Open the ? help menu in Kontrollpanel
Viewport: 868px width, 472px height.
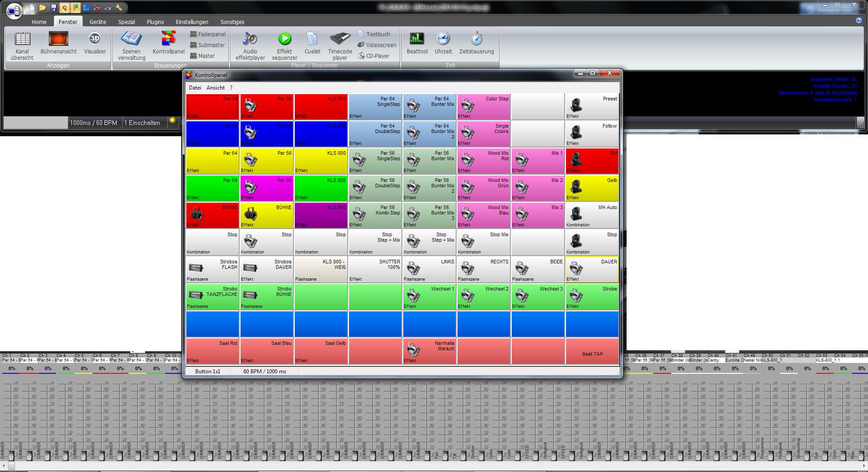(231, 88)
